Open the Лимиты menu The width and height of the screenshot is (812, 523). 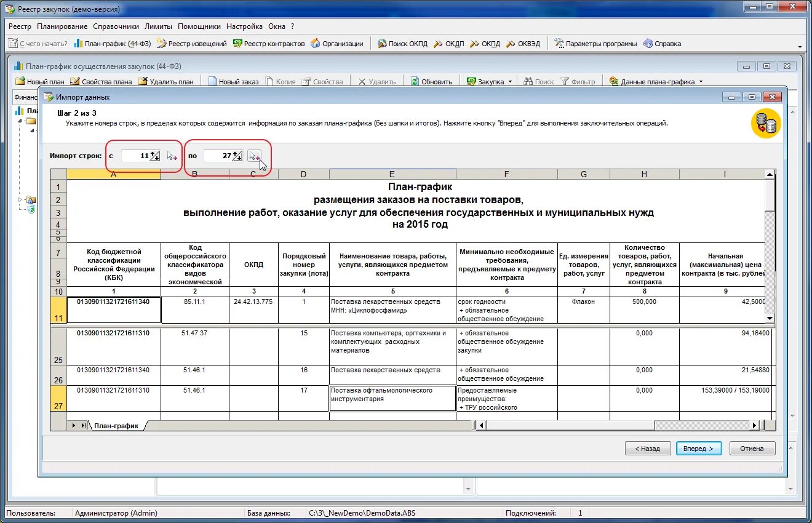coord(159,26)
